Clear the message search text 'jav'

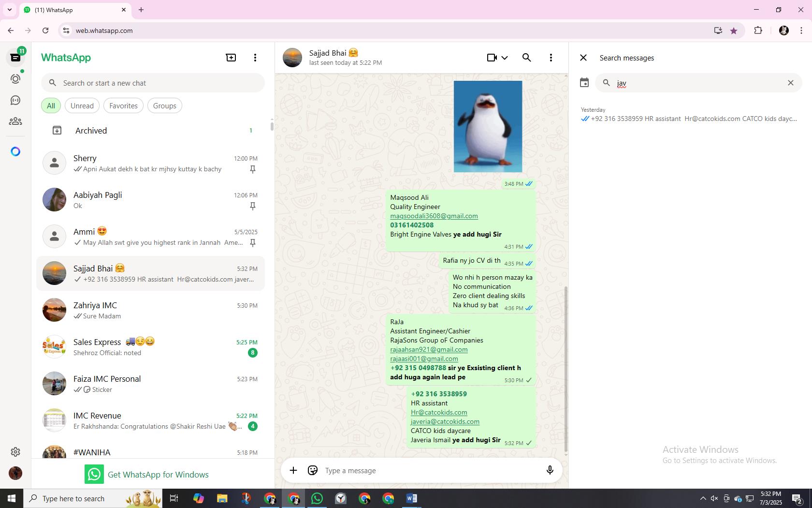pos(791,83)
